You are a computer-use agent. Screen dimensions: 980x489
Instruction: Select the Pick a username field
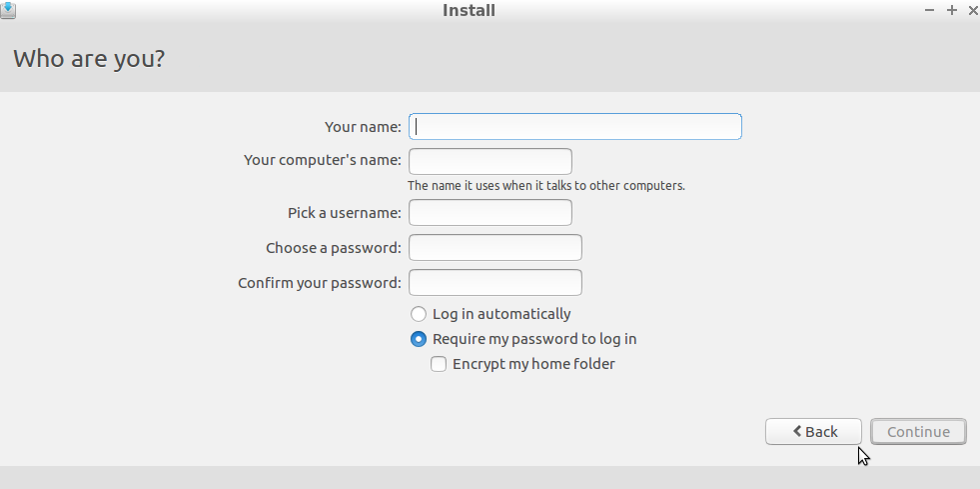point(490,213)
